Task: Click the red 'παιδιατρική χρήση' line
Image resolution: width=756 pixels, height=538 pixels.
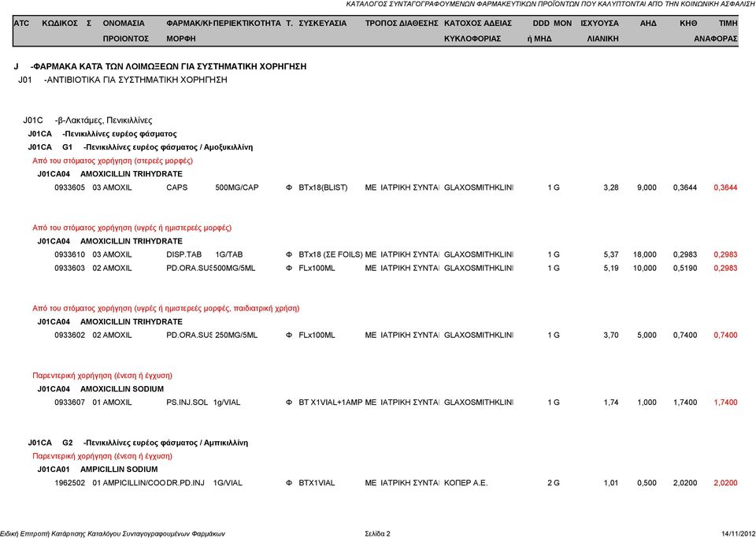Action: tap(166, 308)
